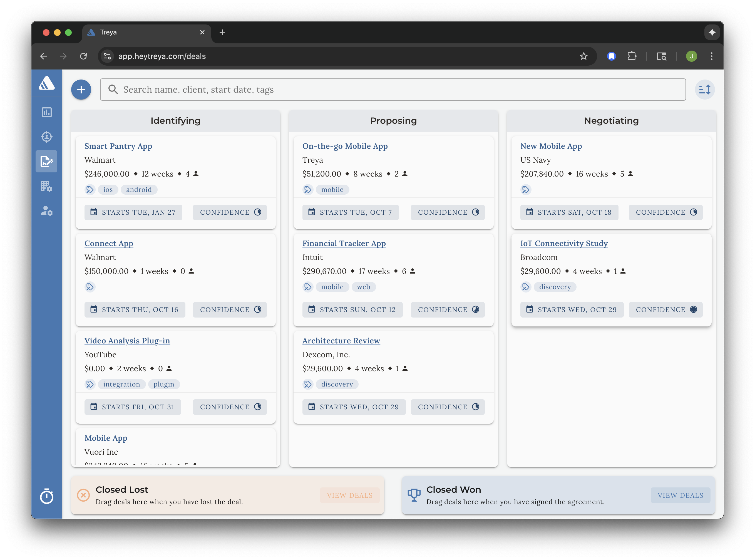This screenshot has width=755, height=560.
Task: Click the blue add deal plus button
Action: tap(81, 90)
